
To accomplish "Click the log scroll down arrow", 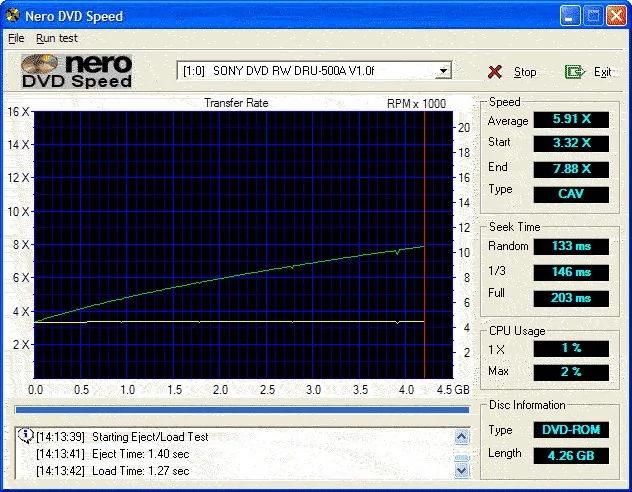I will 462,470.
